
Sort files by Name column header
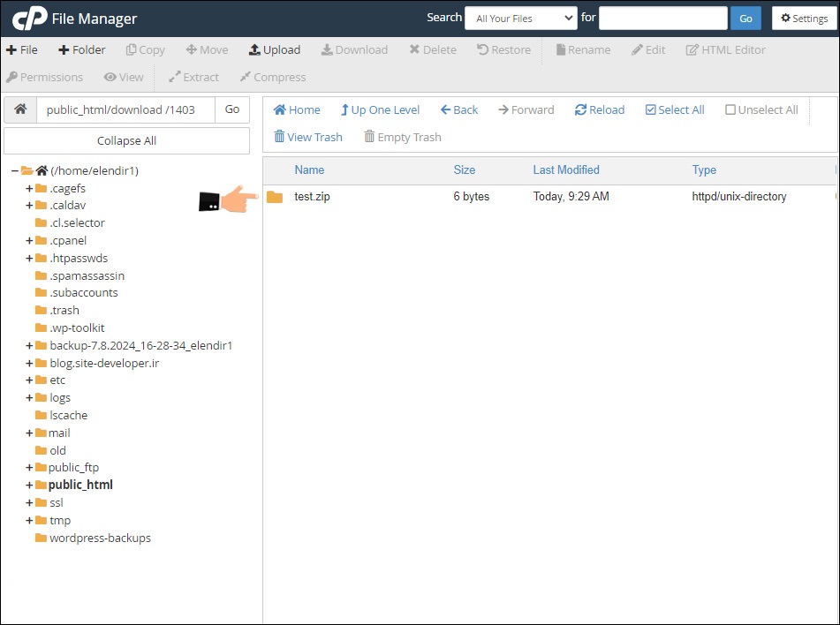click(x=309, y=170)
